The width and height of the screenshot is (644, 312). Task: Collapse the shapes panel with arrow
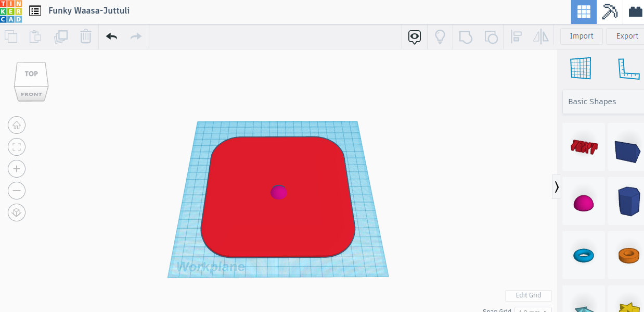pyautogui.click(x=557, y=186)
